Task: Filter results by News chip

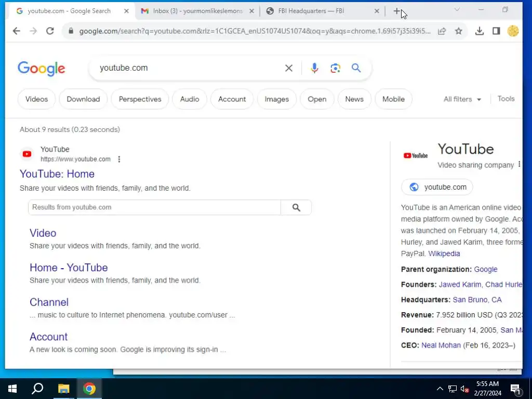Action: (x=354, y=99)
